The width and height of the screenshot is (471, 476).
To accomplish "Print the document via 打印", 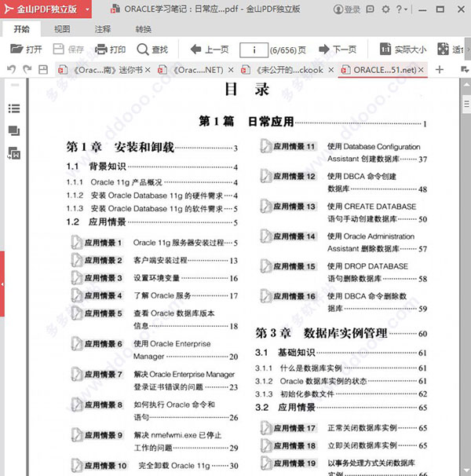I will pyautogui.click(x=110, y=49).
